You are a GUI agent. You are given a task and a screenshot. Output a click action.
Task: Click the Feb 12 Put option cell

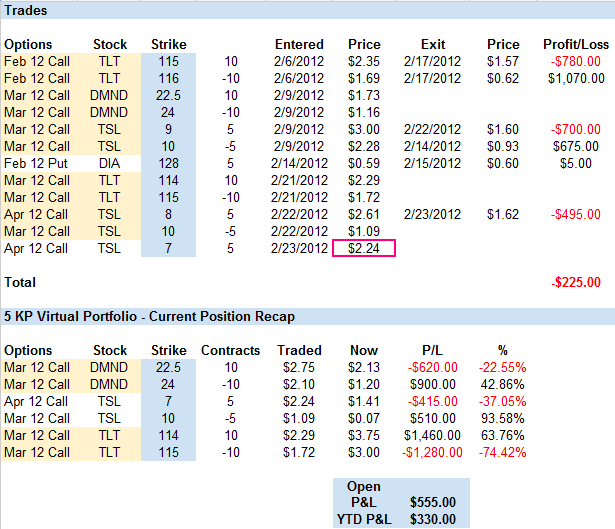click(35, 164)
